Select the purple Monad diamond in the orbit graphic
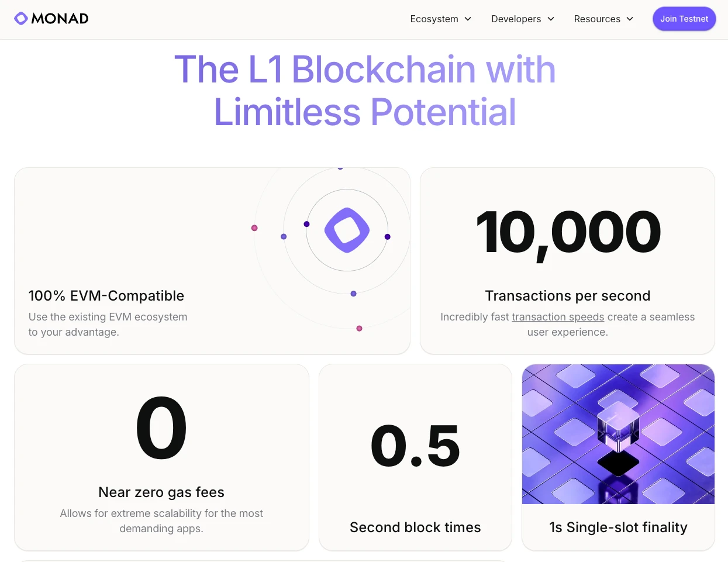728x562 pixels. click(347, 229)
